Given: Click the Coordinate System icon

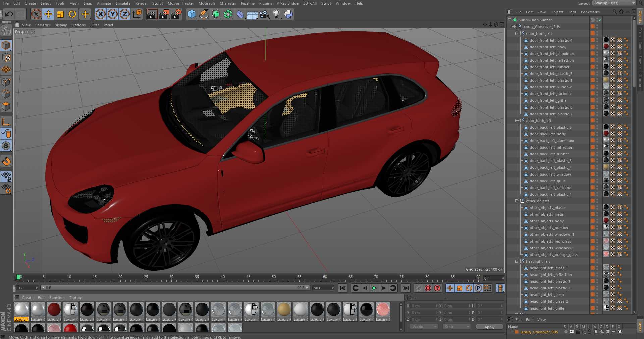Looking at the screenshot, I should pyautogui.click(x=137, y=14).
